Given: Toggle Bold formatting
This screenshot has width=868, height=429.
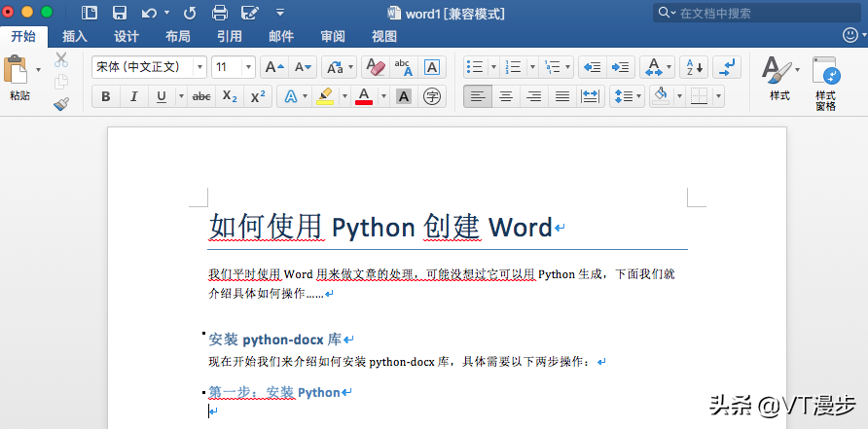Looking at the screenshot, I should point(106,97).
